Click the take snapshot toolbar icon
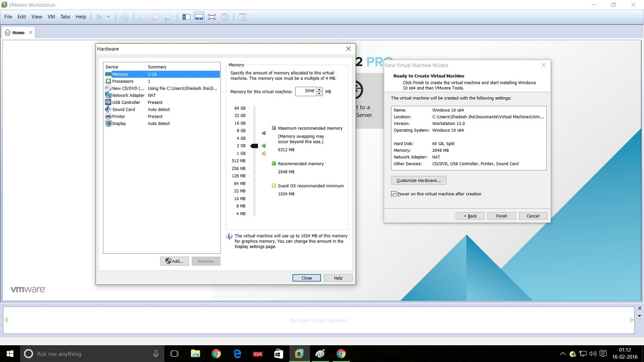Screen dimensions: 644x362 click(x=143, y=17)
